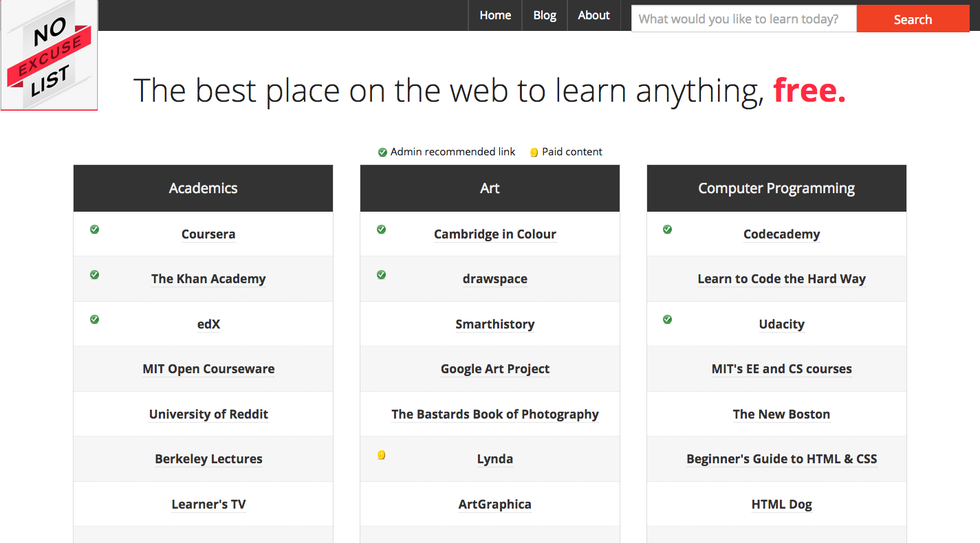Screen dimensions: 980x543
Task: Open the MIT Open Courseware link
Action: (208, 369)
